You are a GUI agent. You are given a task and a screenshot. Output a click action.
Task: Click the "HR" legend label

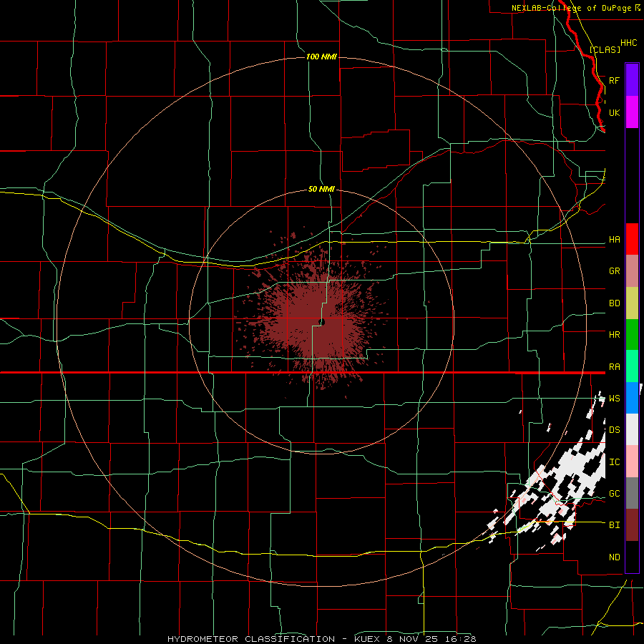(614, 335)
